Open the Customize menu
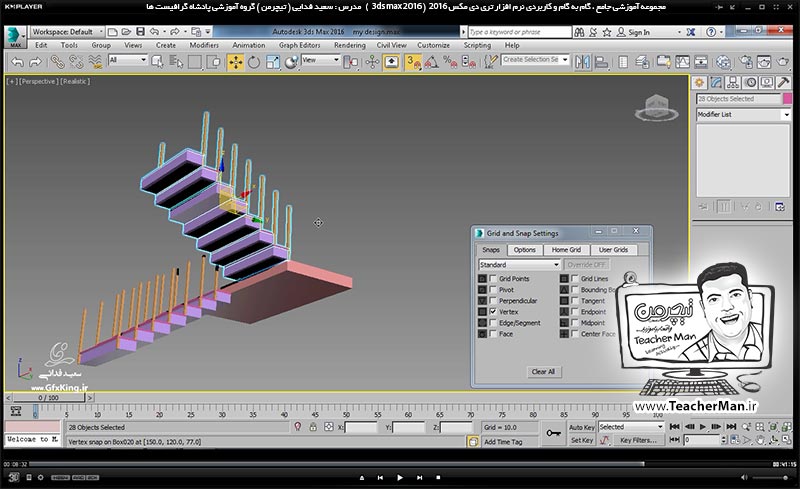The width and height of the screenshot is (800, 489). (433, 45)
